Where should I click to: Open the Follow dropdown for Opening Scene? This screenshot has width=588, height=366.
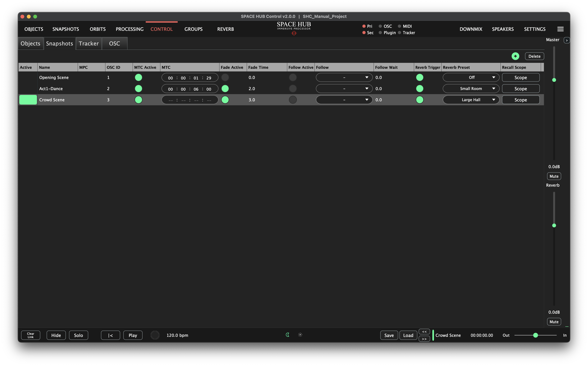pyautogui.click(x=344, y=78)
